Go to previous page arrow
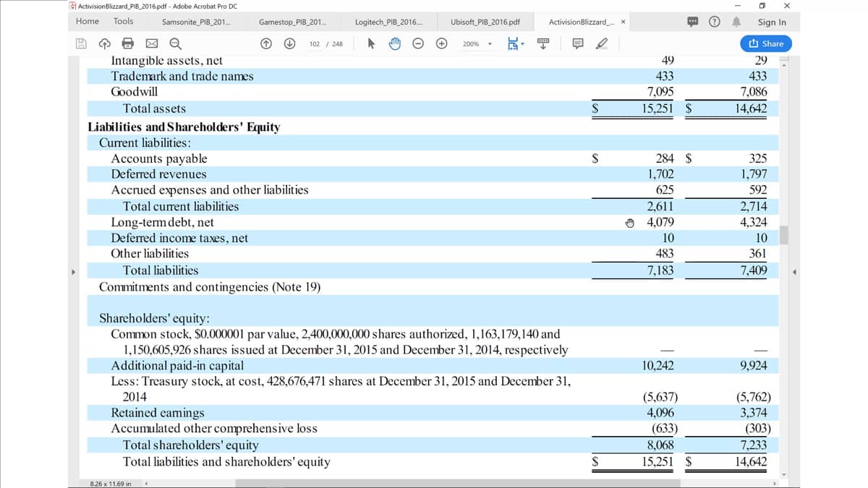Image resolution: width=868 pixels, height=488 pixels. [266, 44]
